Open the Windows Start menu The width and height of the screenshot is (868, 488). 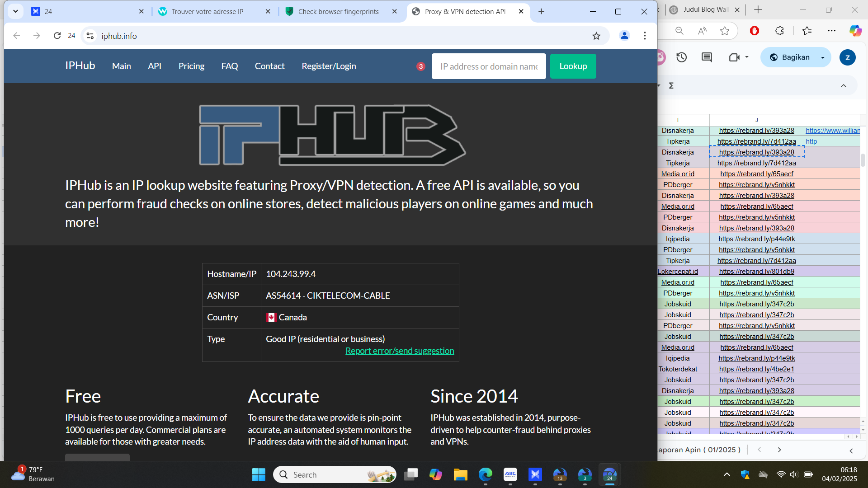pyautogui.click(x=259, y=474)
